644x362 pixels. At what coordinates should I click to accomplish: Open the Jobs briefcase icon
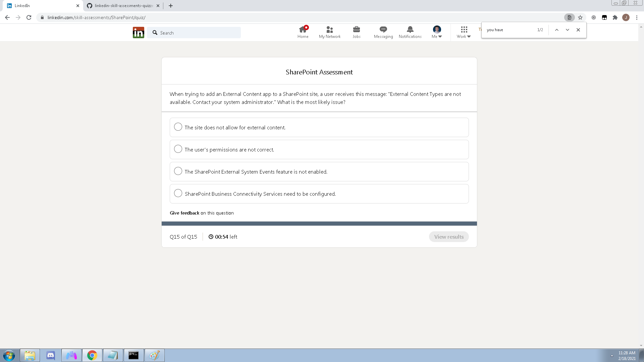tap(356, 29)
